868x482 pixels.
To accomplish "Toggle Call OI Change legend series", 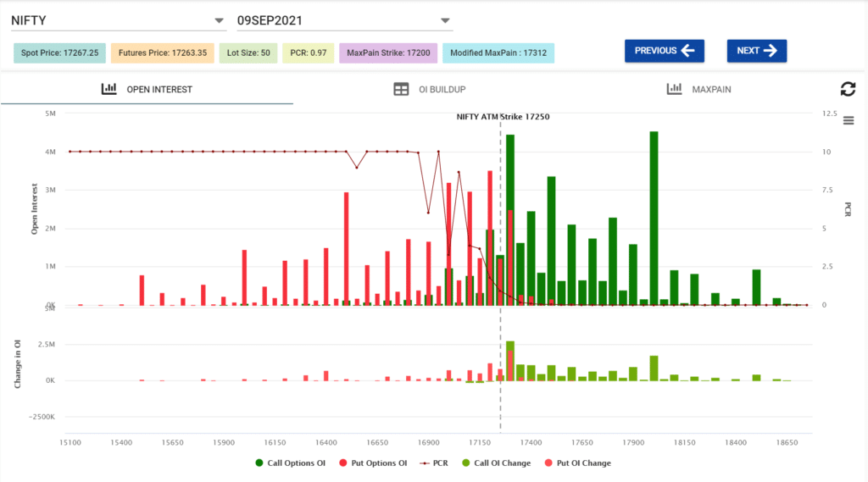I will click(x=497, y=463).
